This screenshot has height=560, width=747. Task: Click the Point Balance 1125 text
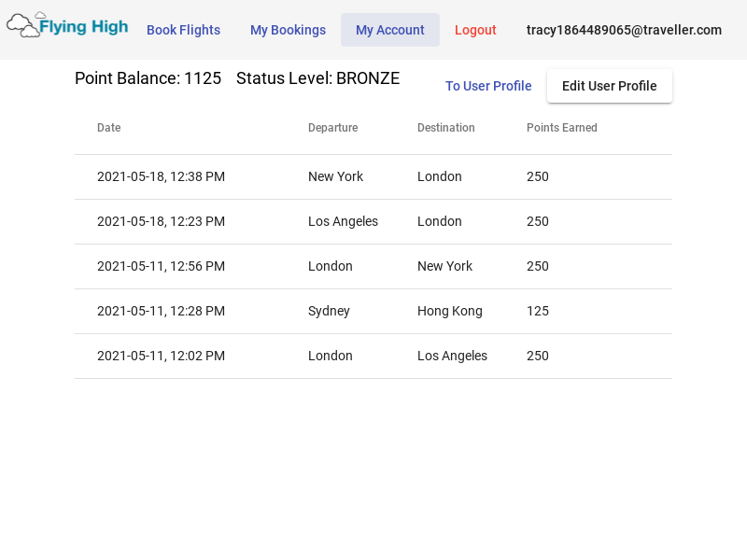[148, 78]
